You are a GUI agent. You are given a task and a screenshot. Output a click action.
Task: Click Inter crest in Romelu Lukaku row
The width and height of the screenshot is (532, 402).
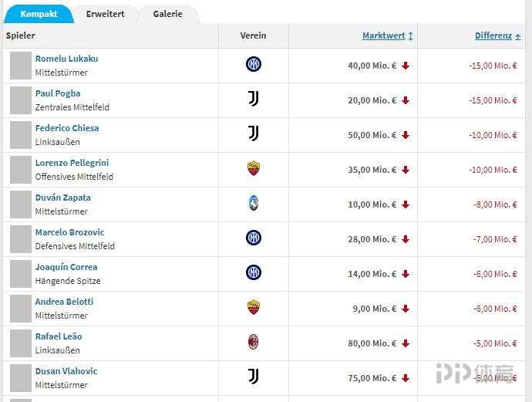[253, 65]
